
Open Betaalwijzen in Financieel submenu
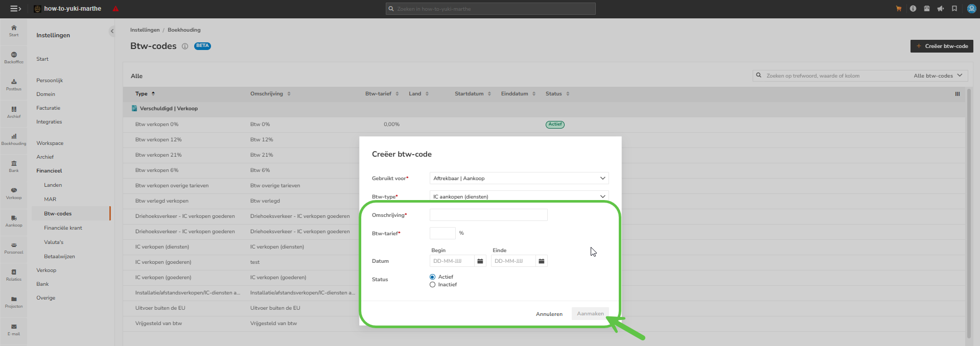point(59,257)
